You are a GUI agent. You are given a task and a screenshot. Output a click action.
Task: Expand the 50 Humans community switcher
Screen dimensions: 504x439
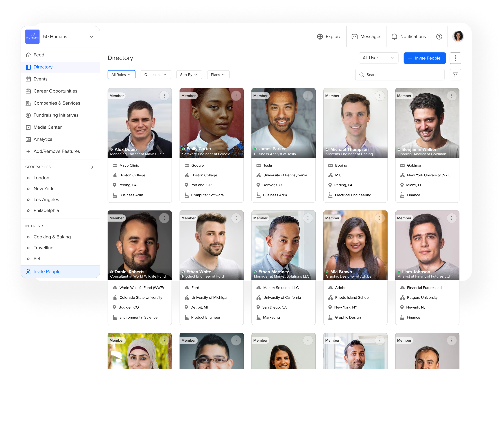(91, 36)
